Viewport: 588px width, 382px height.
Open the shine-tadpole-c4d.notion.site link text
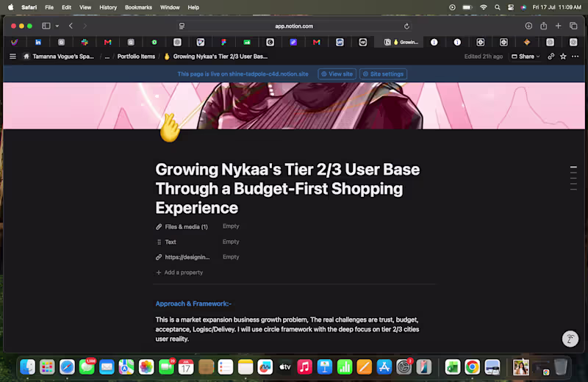tap(268, 74)
